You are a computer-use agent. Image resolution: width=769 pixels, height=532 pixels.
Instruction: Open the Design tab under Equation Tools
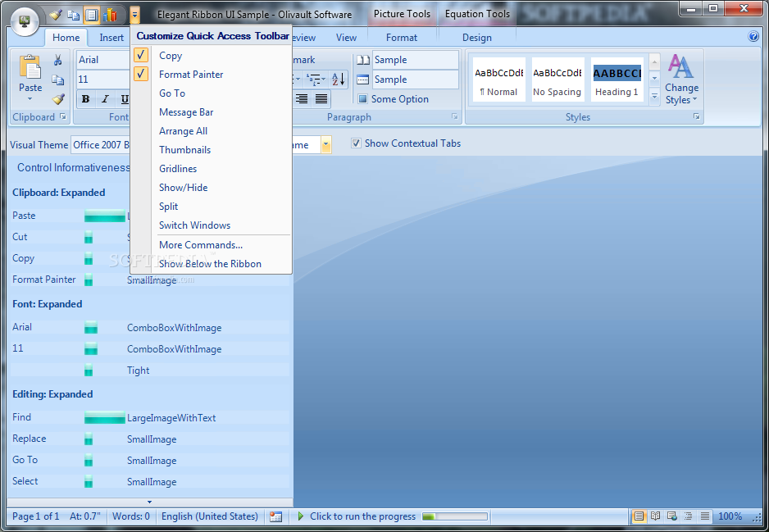[x=476, y=37]
